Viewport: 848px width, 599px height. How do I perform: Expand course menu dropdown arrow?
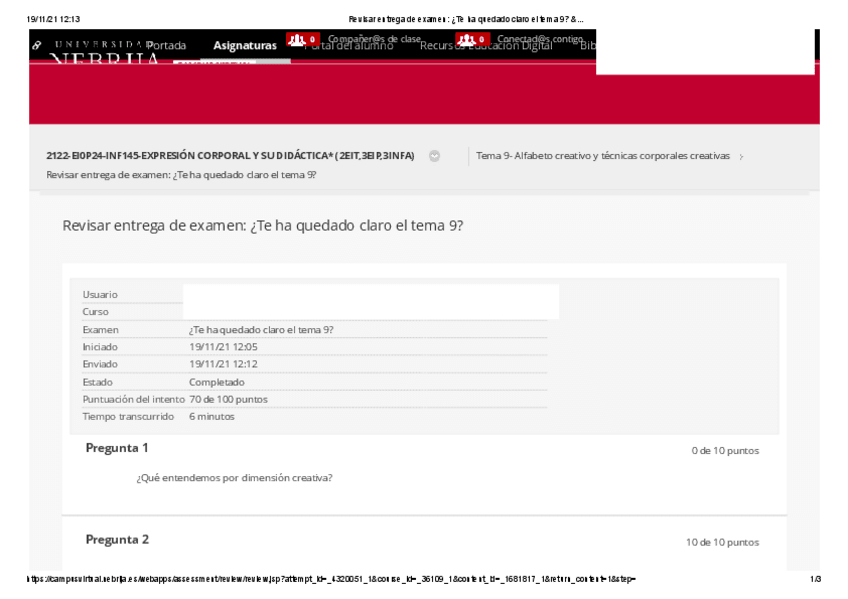tap(434, 156)
